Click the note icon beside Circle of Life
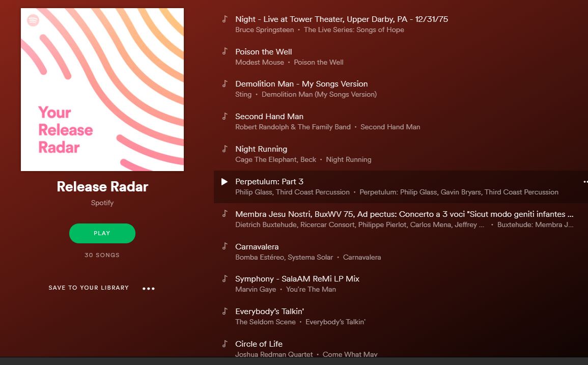 tap(225, 344)
